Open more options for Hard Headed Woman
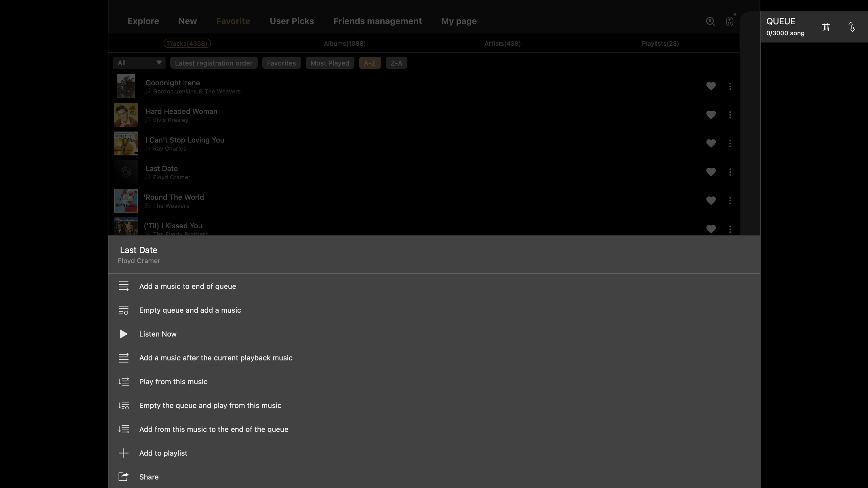The image size is (868, 488). click(730, 115)
